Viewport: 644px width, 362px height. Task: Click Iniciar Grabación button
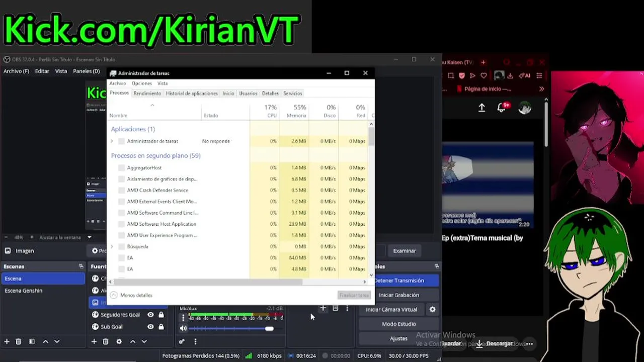point(398,295)
